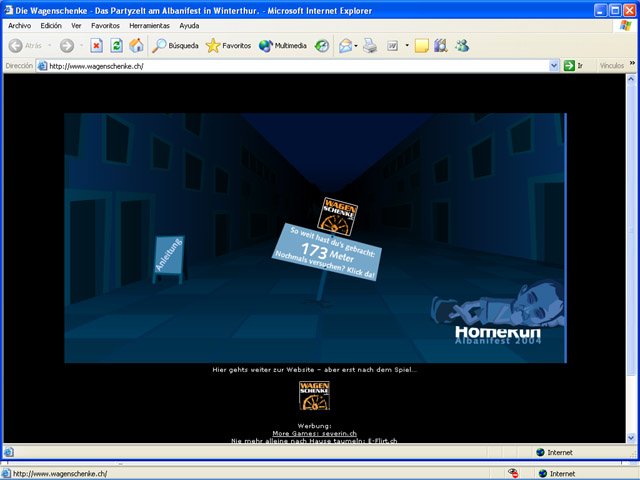Click the IE icon in title bar
Image resolution: width=640 pixels, height=480 pixels.
pos(9,10)
